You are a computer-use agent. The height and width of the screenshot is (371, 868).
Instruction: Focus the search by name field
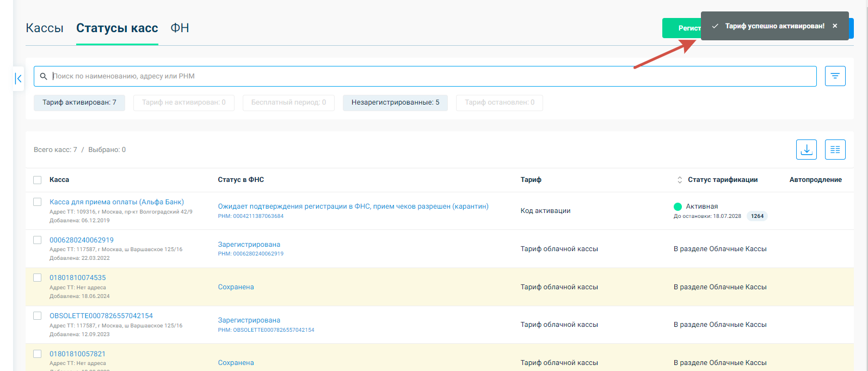click(425, 76)
